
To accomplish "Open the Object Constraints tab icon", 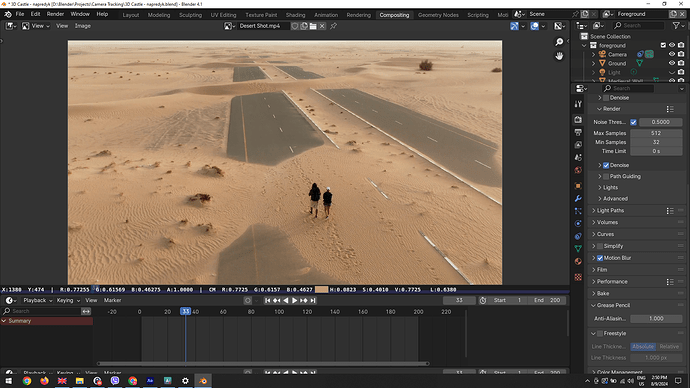I will tap(578, 236).
